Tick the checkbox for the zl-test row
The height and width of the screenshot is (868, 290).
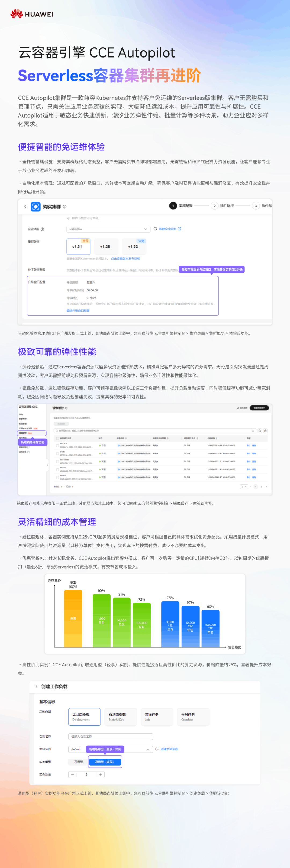(x=57, y=454)
